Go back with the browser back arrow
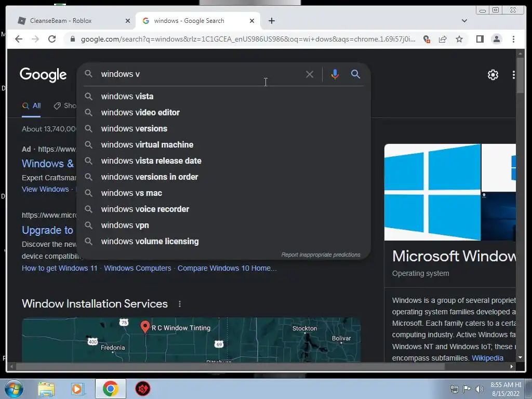The image size is (532, 399). 19,39
